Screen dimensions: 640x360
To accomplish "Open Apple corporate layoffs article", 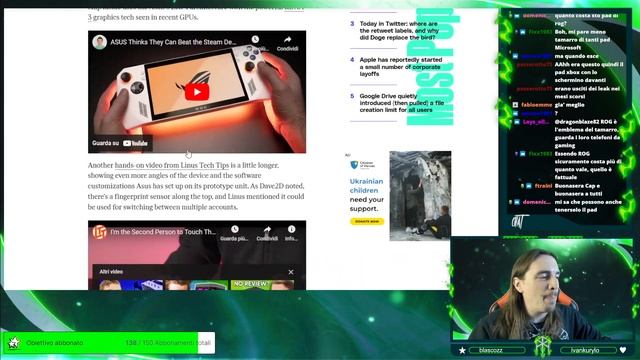I will (x=400, y=67).
